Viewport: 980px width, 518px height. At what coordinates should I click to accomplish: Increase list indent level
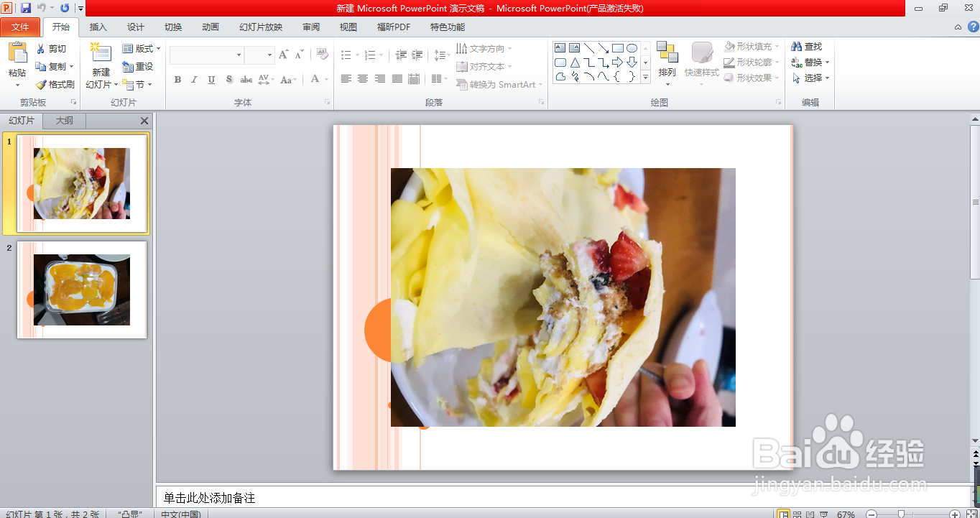417,55
